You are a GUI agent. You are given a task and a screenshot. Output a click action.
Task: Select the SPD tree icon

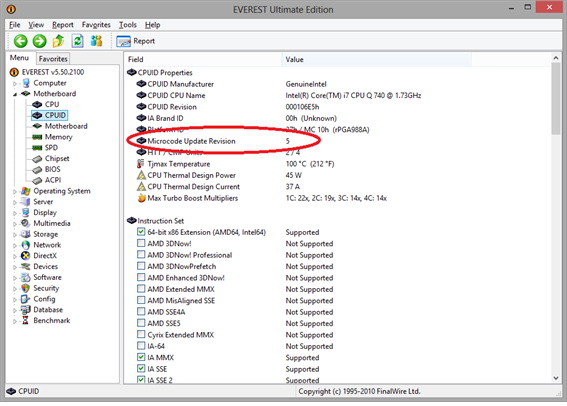[37, 148]
